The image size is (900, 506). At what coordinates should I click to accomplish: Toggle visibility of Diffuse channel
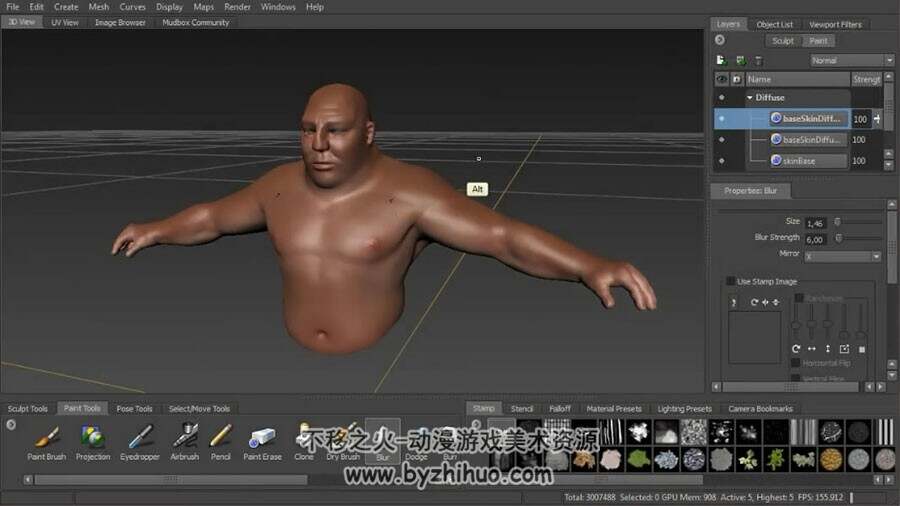point(721,98)
